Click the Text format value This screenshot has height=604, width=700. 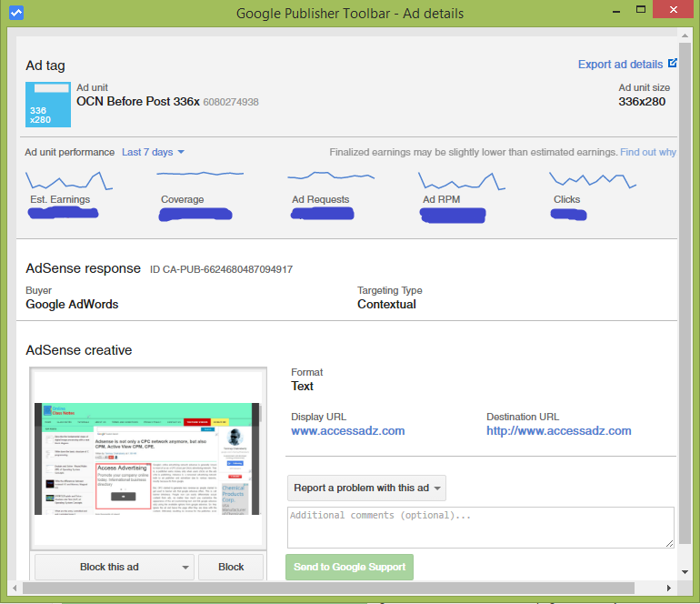tap(302, 386)
